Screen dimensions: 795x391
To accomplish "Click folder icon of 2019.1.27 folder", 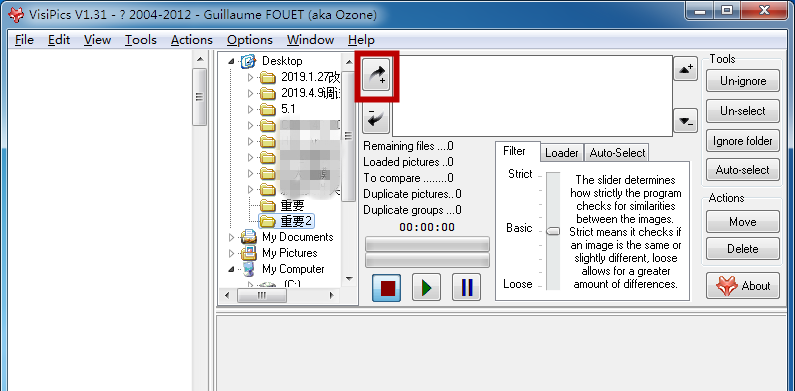I will coord(267,78).
